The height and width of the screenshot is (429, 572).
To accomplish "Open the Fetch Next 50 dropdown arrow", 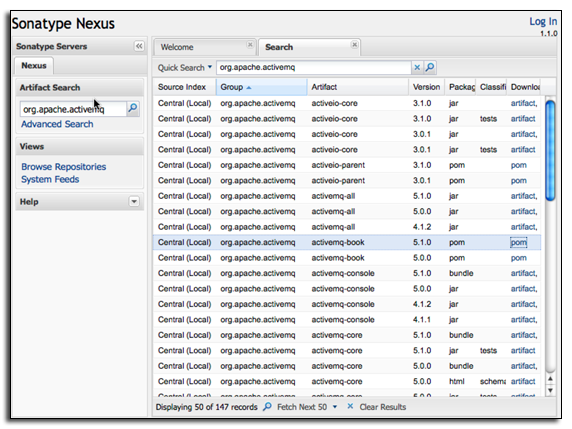I will [335, 407].
